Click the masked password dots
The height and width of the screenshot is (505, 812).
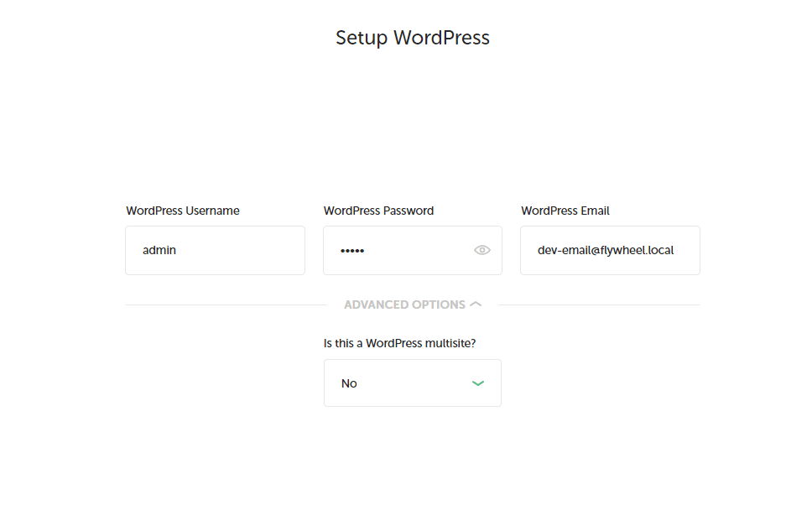click(x=352, y=251)
